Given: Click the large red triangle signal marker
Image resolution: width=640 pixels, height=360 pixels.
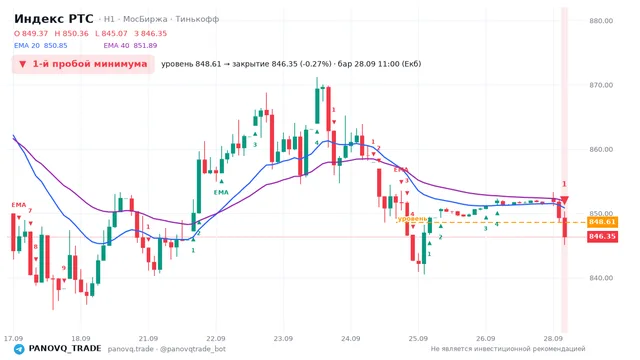Looking at the screenshot, I should click(x=564, y=200).
